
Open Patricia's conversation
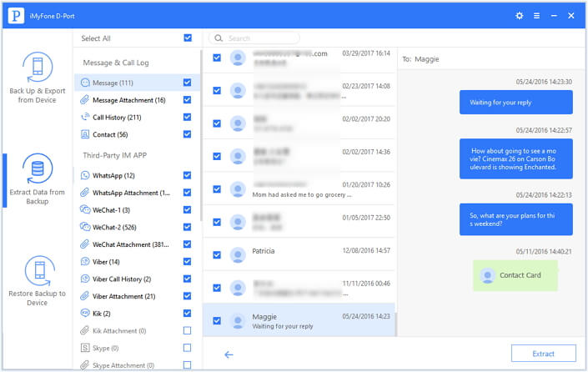tap(299, 254)
